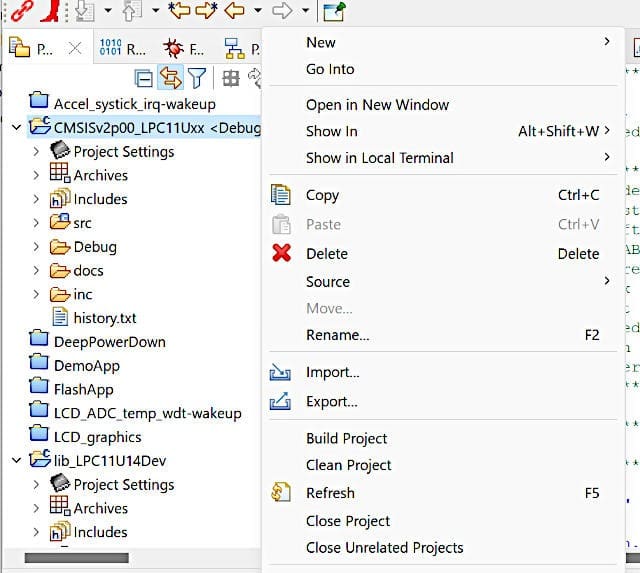Click the filter funnel icon

[197, 78]
